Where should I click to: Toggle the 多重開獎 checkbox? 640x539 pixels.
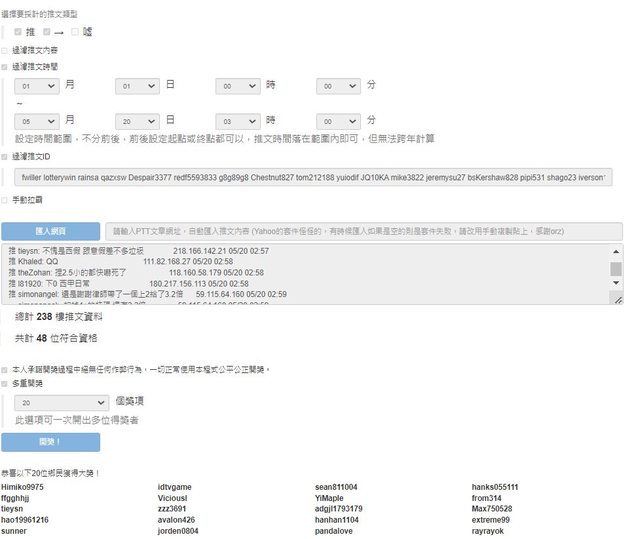pos(5,384)
